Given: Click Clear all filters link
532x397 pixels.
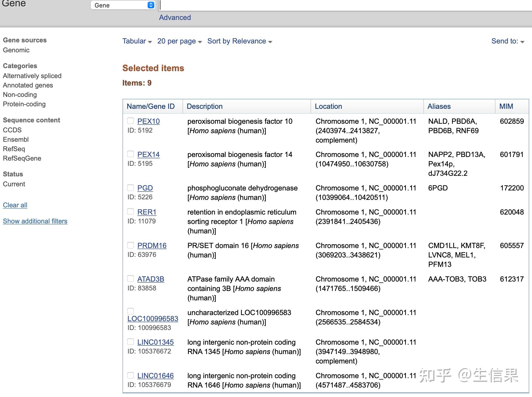Looking at the screenshot, I should pos(15,205).
